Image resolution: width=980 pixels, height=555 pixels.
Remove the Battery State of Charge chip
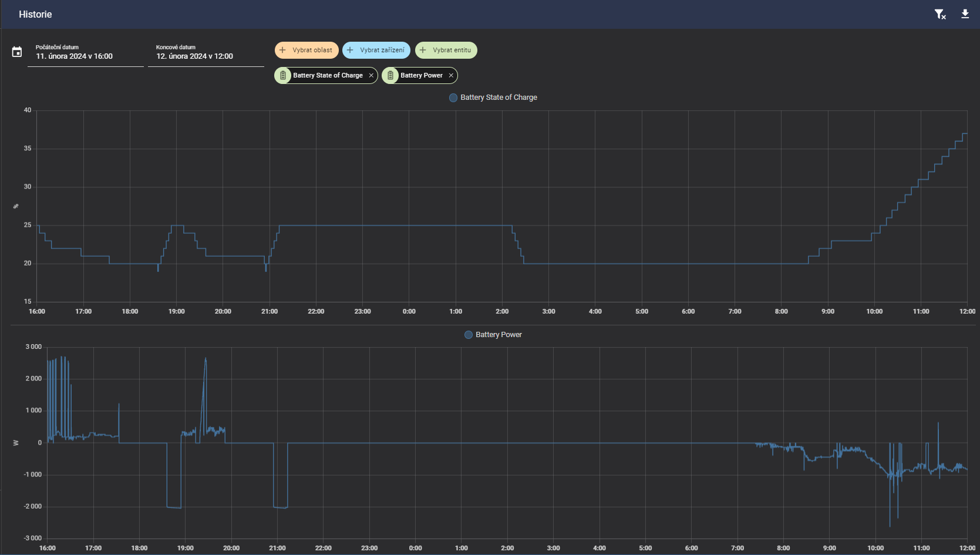coord(371,75)
